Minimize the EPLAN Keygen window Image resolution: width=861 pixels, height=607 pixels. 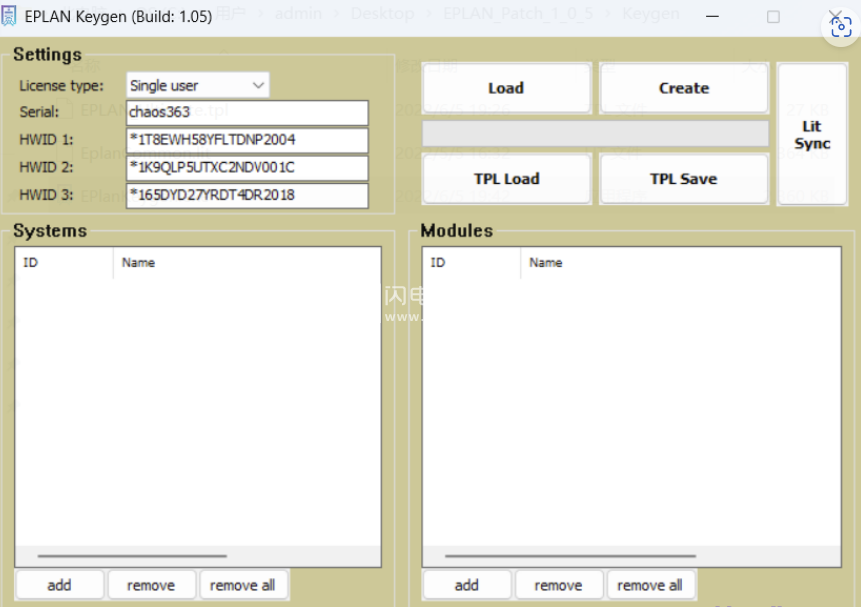tap(713, 16)
